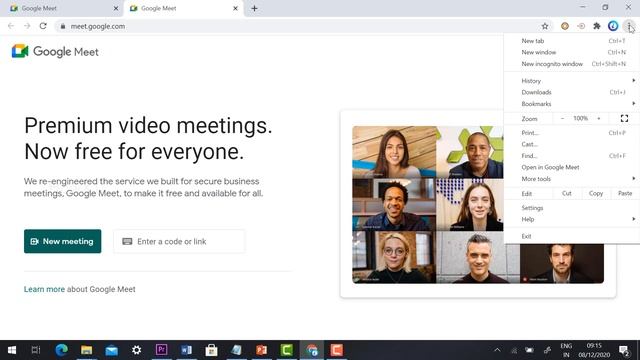Start a New meeting
The width and height of the screenshot is (640, 360).
click(x=62, y=241)
